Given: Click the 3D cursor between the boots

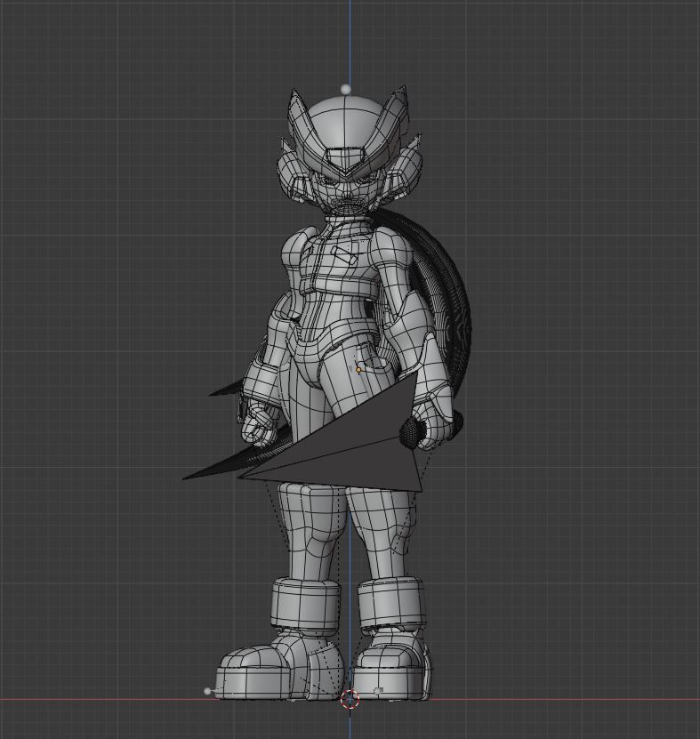Looking at the screenshot, I should tap(350, 699).
